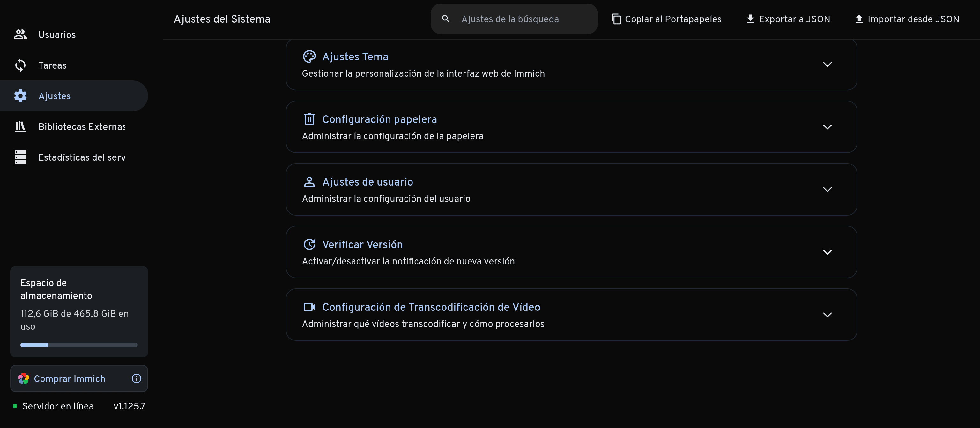Expand the Configuración papelera chevron

(x=827, y=127)
